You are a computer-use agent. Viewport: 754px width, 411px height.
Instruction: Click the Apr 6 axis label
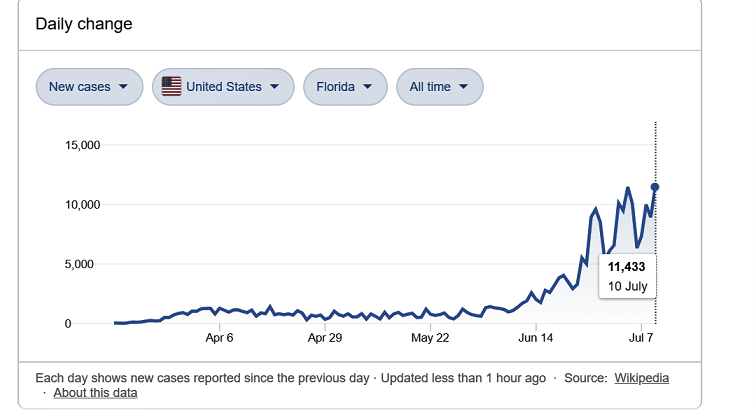[219, 338]
